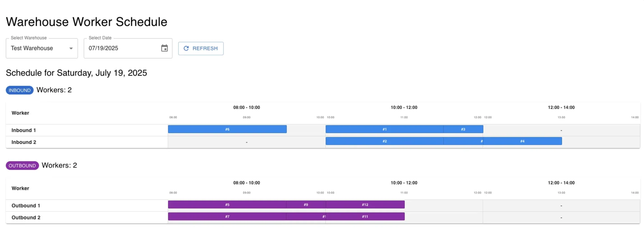Select inbound task bar #2
644x230 pixels.
(x=384, y=141)
